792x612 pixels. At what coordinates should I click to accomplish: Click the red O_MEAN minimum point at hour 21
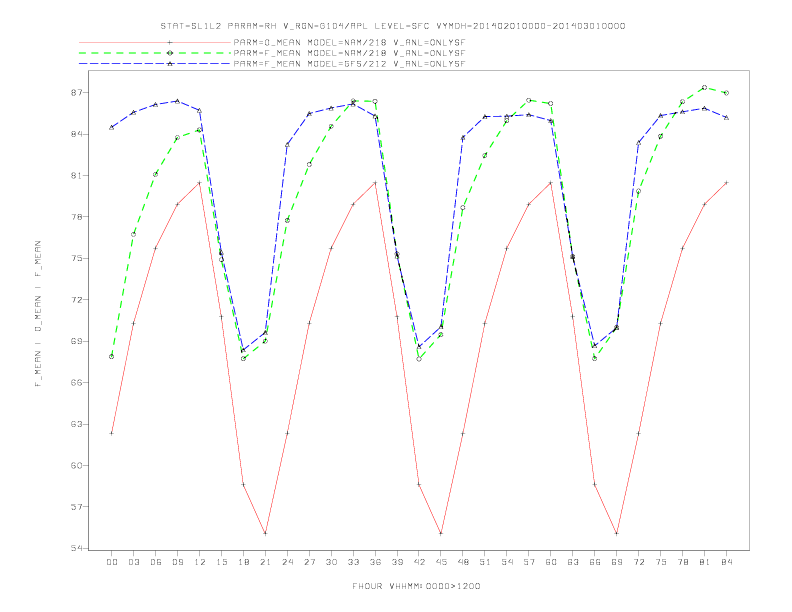(x=265, y=533)
